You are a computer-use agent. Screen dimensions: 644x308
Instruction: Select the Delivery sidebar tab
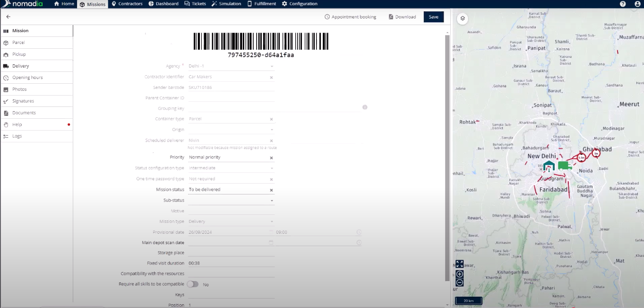36,66
